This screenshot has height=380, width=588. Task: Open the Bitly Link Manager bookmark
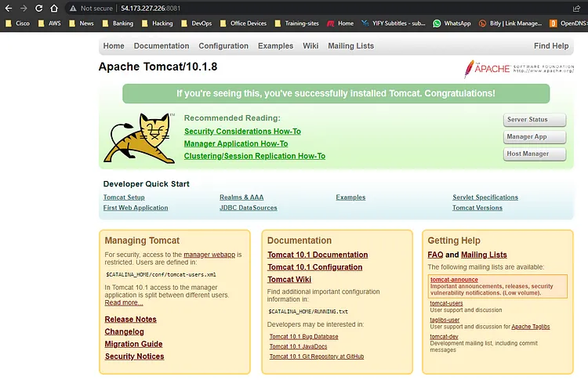point(510,24)
